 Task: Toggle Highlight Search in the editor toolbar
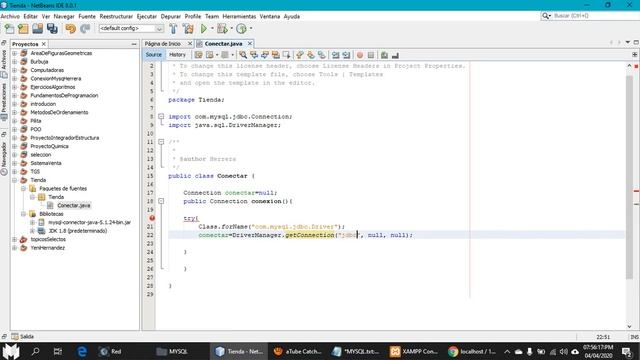(276, 55)
